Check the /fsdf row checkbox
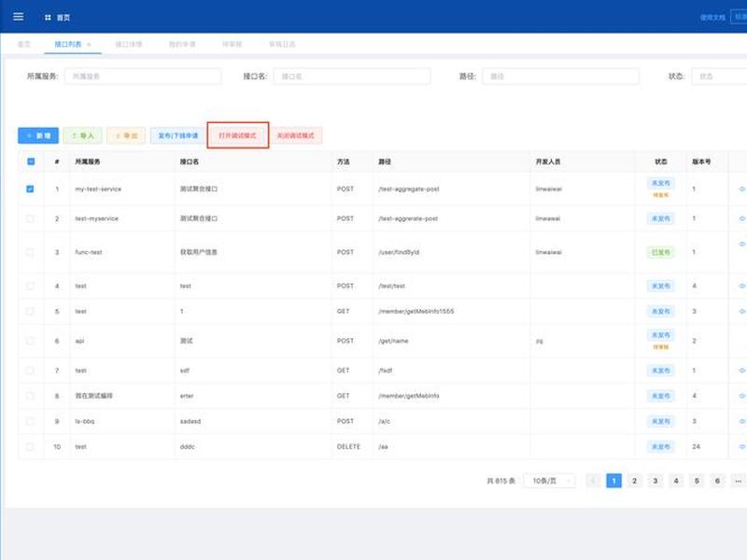 (30, 371)
